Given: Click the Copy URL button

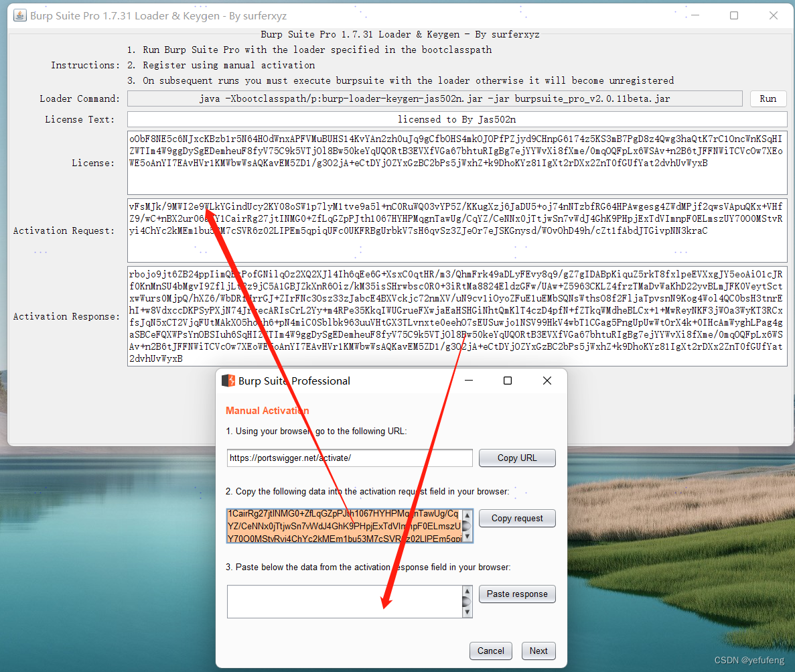Looking at the screenshot, I should [516, 458].
